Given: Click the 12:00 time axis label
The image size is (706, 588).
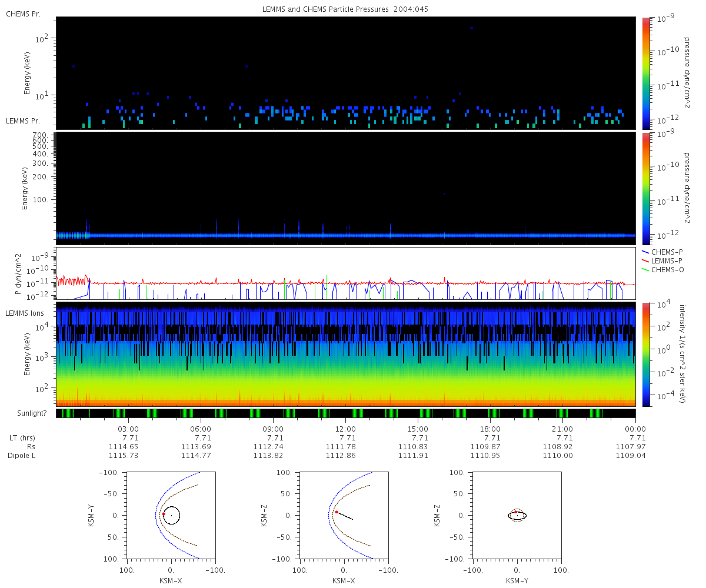Looking at the screenshot, I should pyautogui.click(x=345, y=429).
